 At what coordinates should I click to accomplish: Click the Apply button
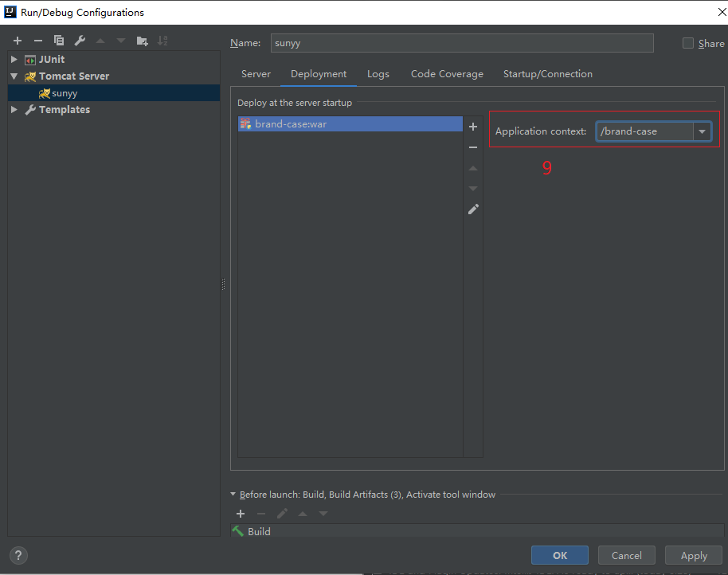[x=693, y=556]
